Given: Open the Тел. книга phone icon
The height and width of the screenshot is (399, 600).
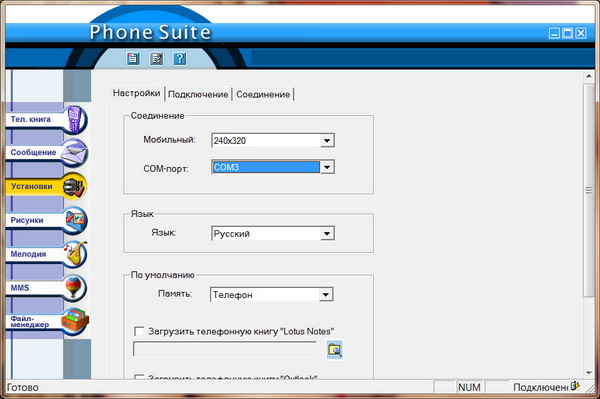Looking at the screenshot, I should point(74,120).
